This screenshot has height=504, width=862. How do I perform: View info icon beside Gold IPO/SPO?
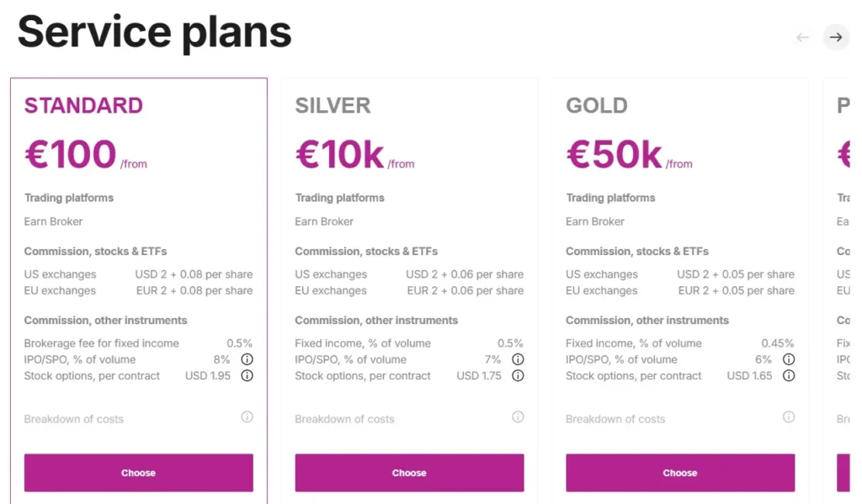pyautogui.click(x=789, y=359)
